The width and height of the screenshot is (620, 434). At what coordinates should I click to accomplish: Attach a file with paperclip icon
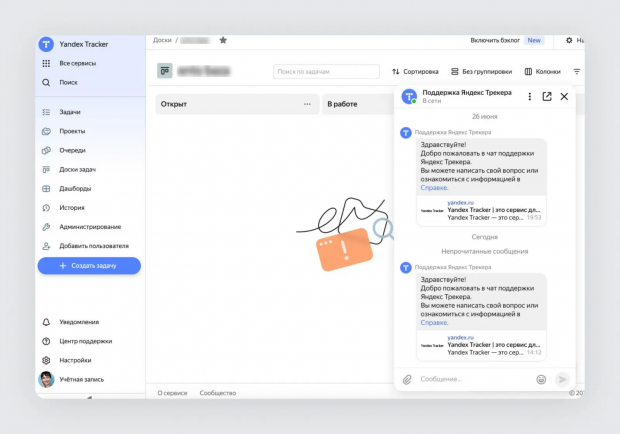[x=407, y=379]
